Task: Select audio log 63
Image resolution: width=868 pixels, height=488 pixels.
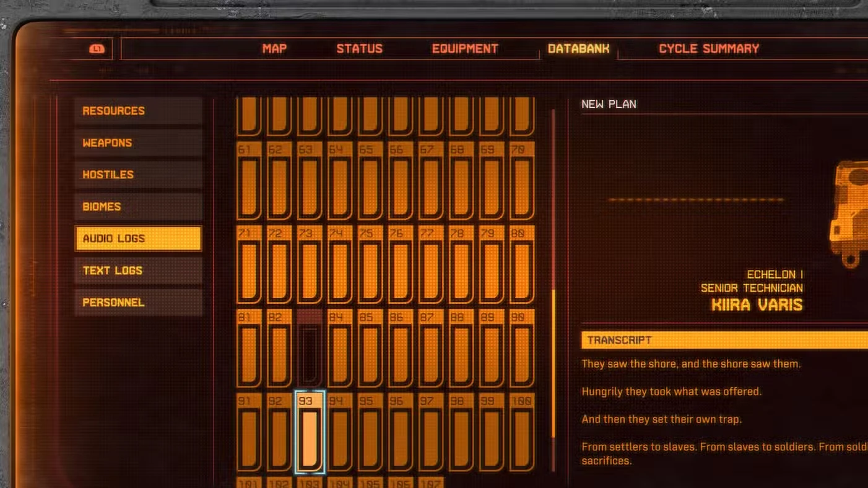Action: (x=310, y=181)
